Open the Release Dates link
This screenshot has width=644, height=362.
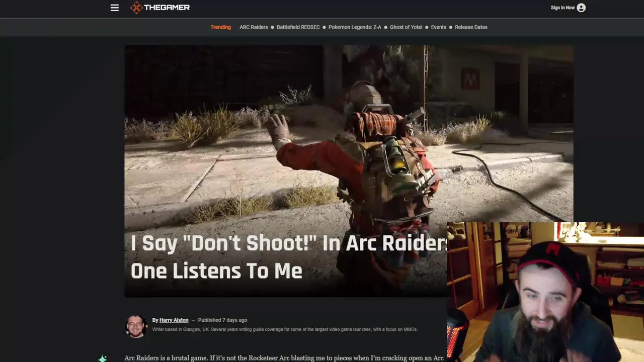point(471,27)
